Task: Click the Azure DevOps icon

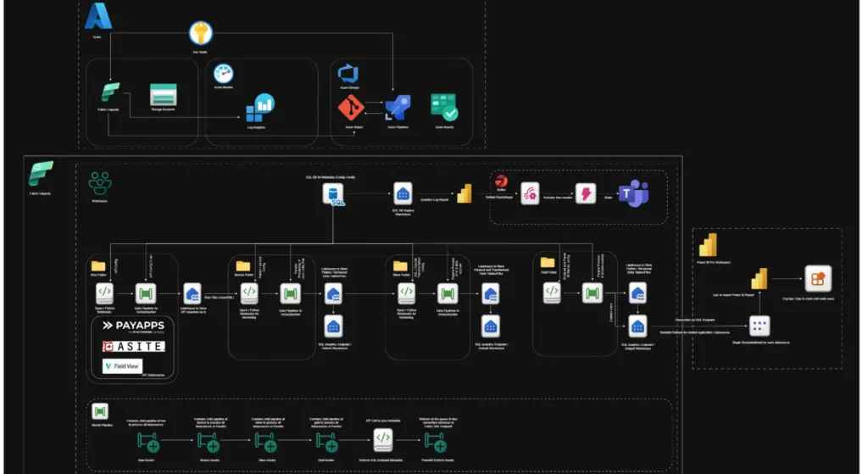Action: (x=349, y=73)
